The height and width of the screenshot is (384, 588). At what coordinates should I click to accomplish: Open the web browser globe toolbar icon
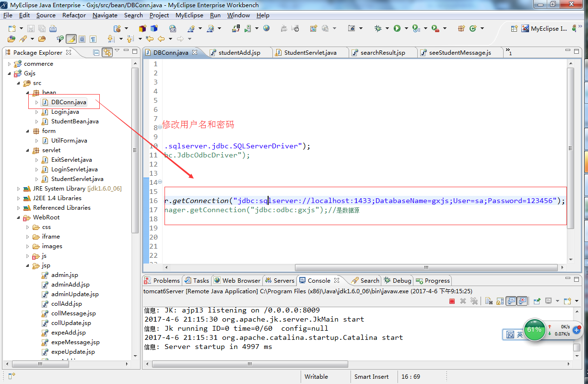266,28
